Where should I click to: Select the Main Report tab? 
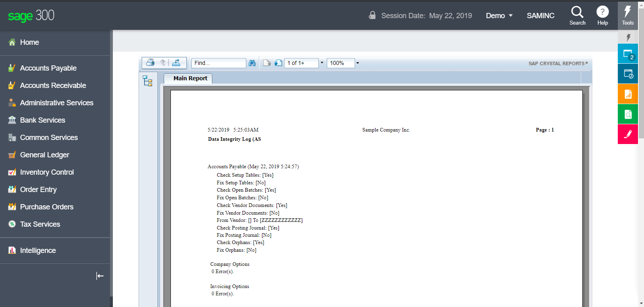188,78
